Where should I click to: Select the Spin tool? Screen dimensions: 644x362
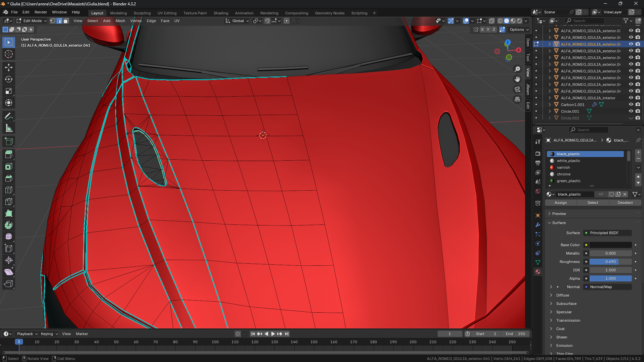[9, 225]
